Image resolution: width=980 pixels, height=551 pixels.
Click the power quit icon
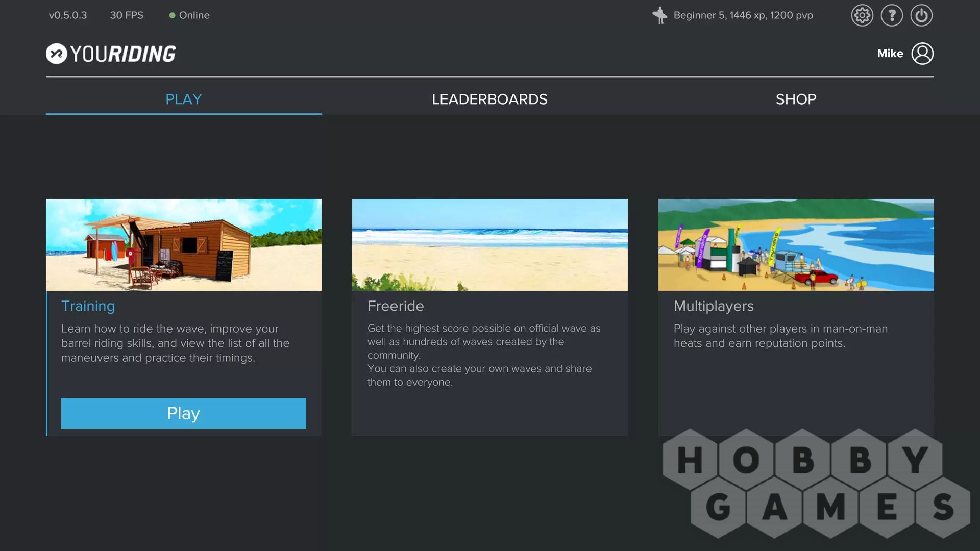point(921,15)
